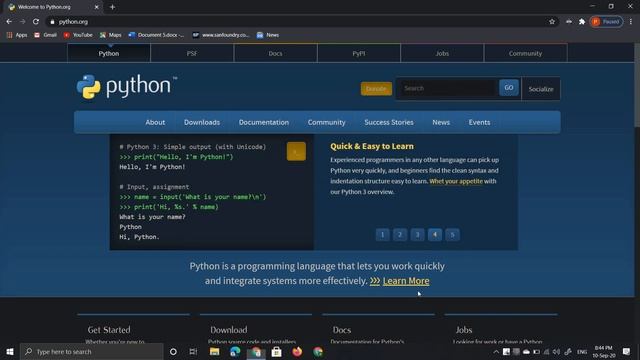Image resolution: width=640 pixels, height=360 pixels.
Task: Open the Windows Start menu
Action: tap(10, 351)
